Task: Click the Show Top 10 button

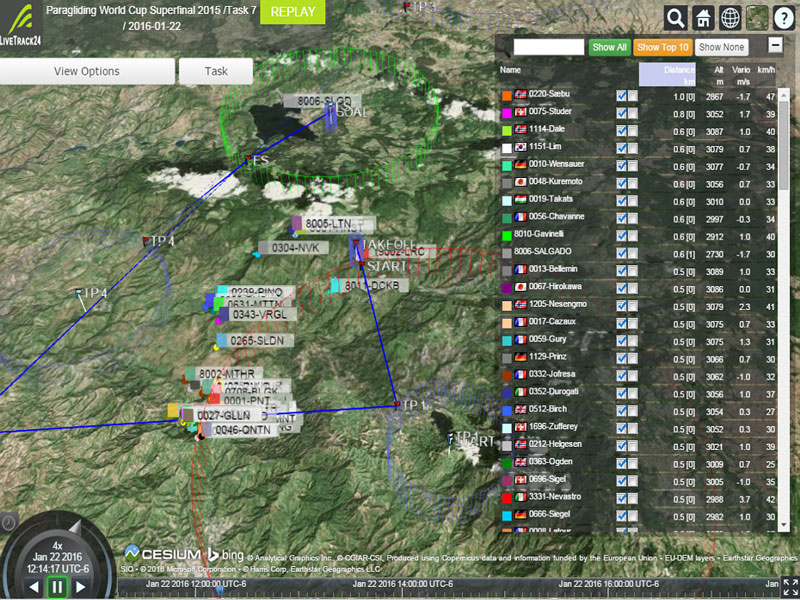Action: click(x=662, y=47)
